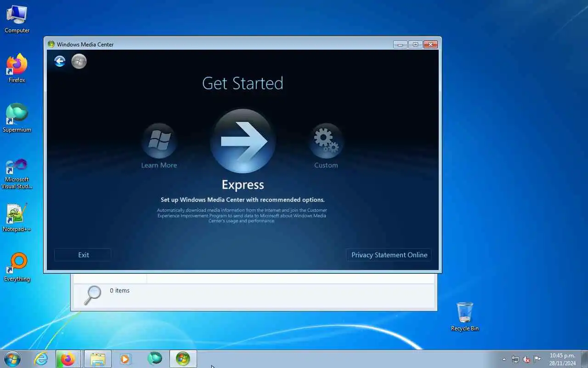
Task: Click the Windows Media Center title bar icon
Action: 51,44
